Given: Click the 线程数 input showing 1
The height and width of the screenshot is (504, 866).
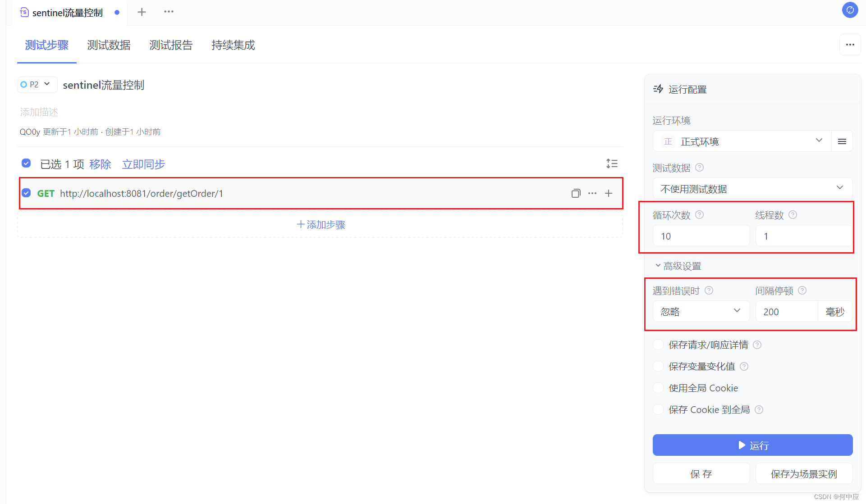Looking at the screenshot, I should point(804,236).
